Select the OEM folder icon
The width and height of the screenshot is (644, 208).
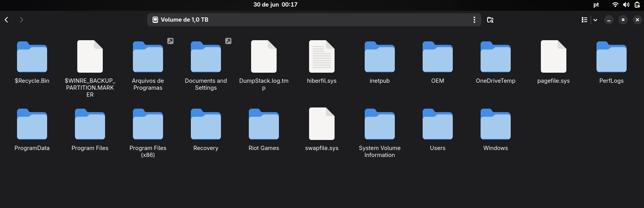438,56
